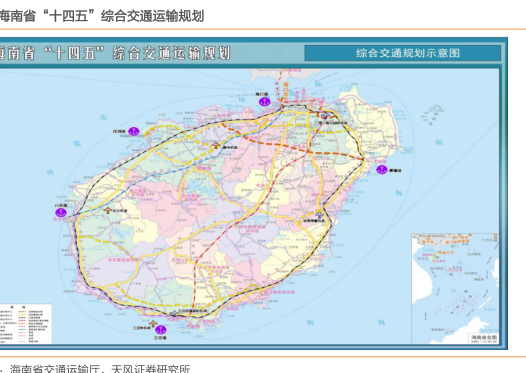Select the Qinglan Port anchor marker on east coast
526x373 pixels.
pos(381,170)
